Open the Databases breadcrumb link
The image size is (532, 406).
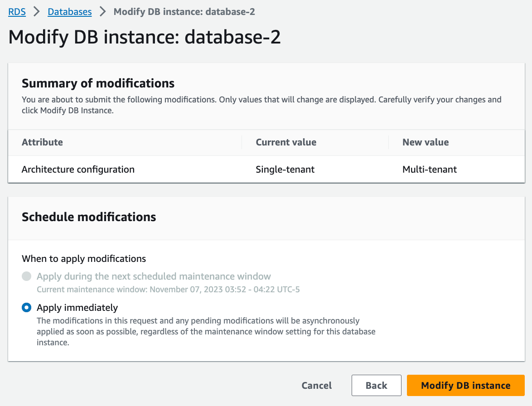click(x=69, y=12)
